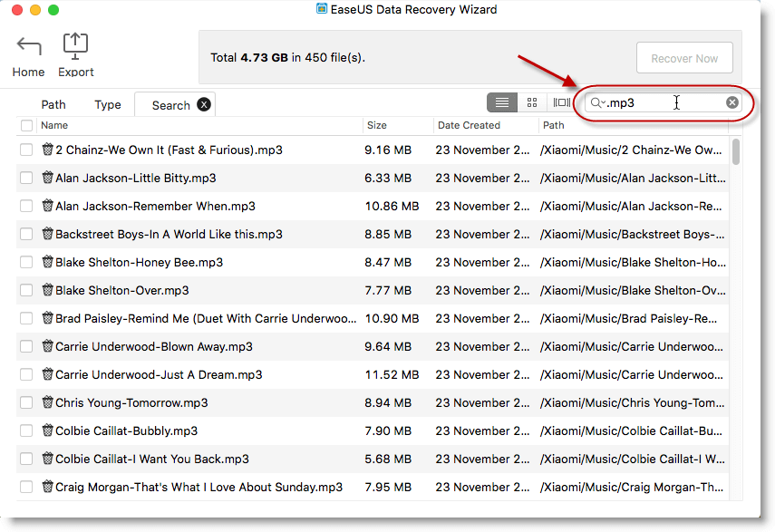Viewport: 775px width, 532px height.
Task: Click trash icon of Craig Morgan file
Action: [47, 487]
